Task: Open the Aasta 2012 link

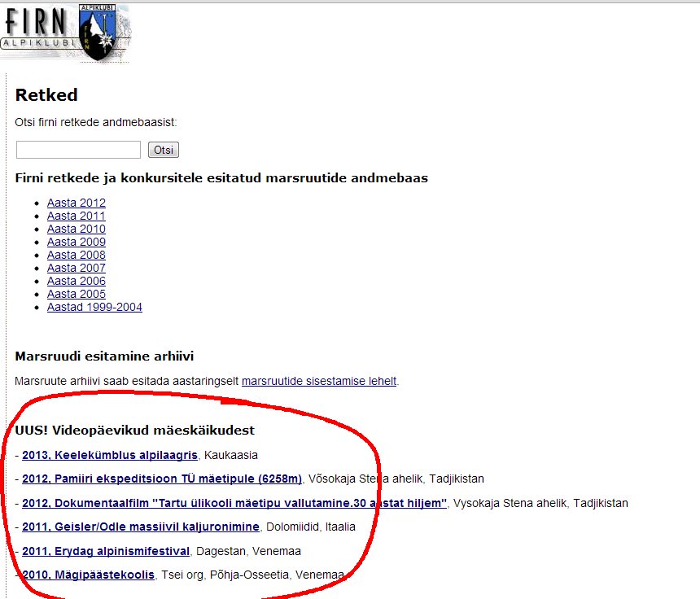Action: click(x=77, y=203)
